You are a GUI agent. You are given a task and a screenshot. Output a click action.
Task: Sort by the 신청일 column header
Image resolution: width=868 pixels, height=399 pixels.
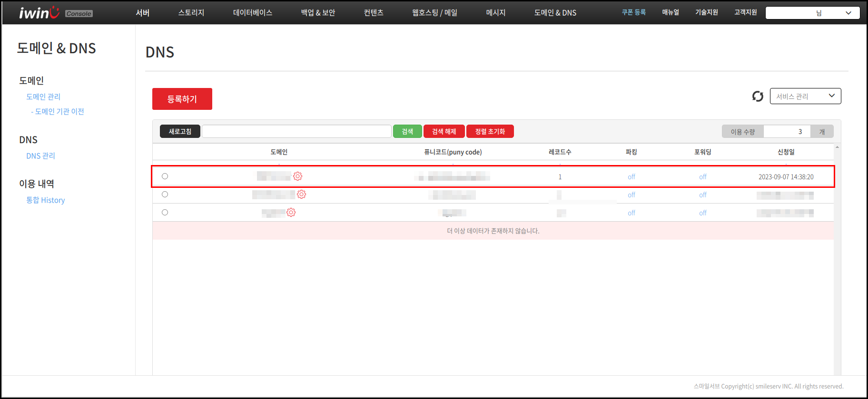point(786,152)
